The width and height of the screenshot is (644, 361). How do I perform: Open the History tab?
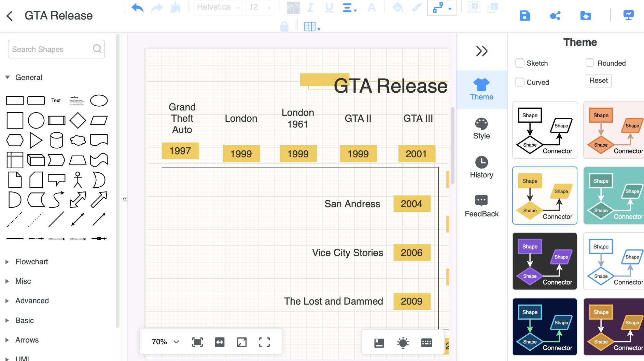click(481, 168)
